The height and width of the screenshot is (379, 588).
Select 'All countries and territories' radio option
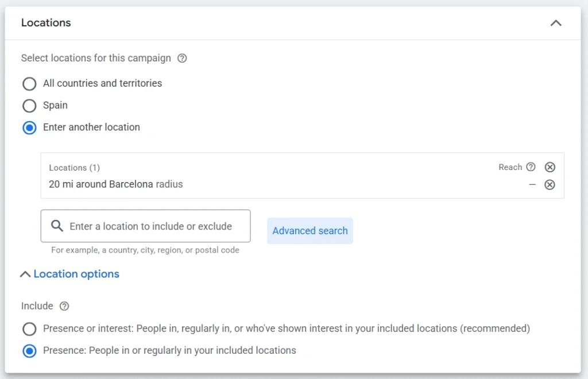pos(29,84)
